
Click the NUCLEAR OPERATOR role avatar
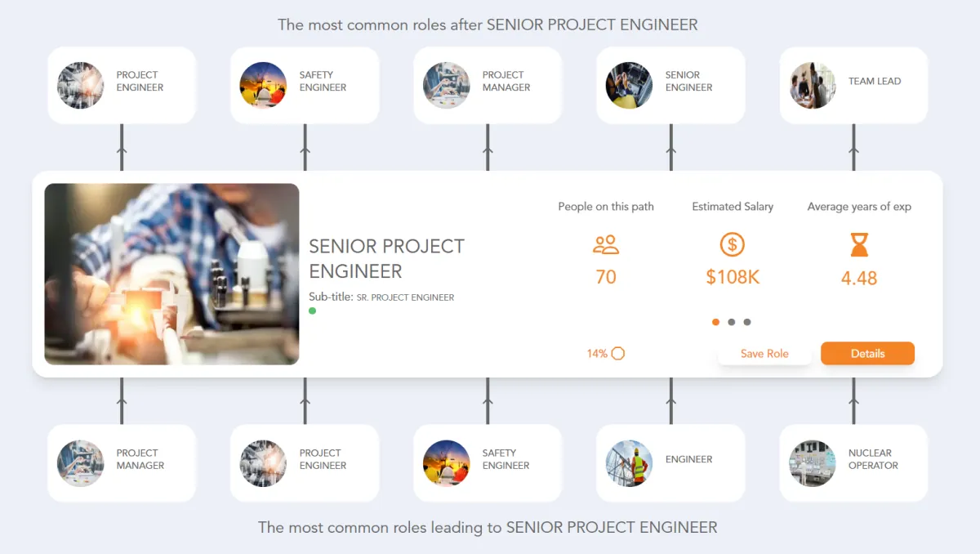812,462
